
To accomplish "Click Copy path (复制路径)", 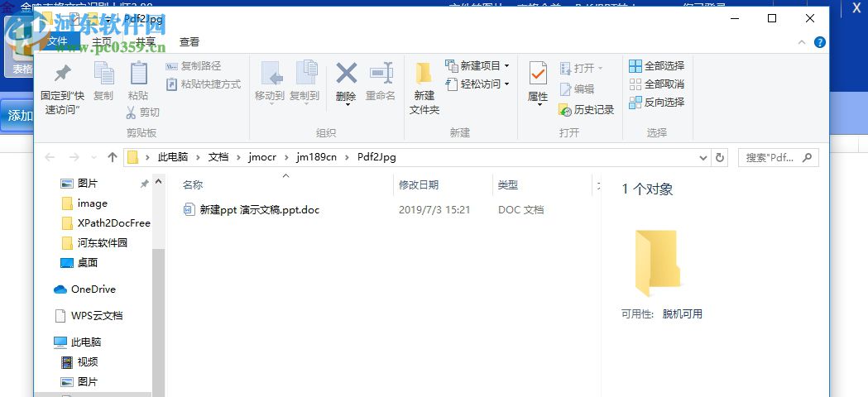I will pos(194,66).
